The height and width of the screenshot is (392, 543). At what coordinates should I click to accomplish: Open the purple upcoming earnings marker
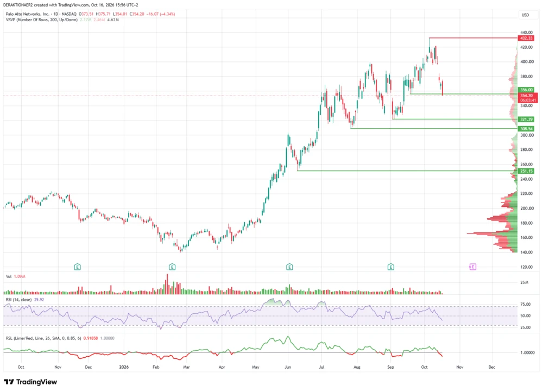click(473, 267)
